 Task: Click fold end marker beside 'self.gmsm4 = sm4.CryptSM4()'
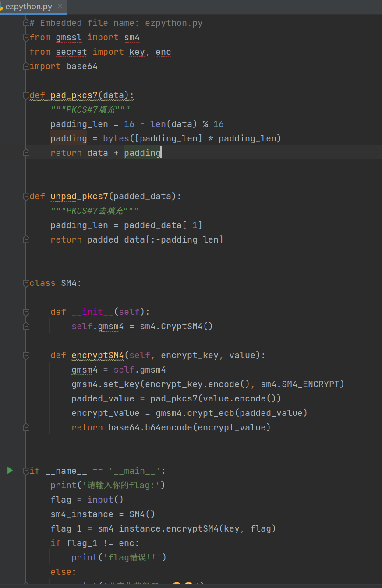pos(26,326)
